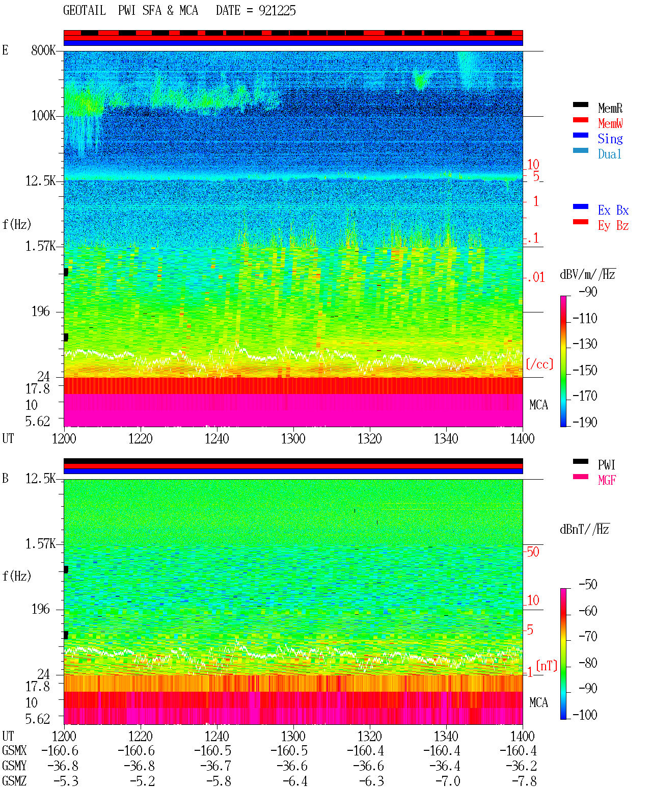Click the '-190' tick on the dBV/m color bar
This screenshot has width=652, height=812.
(x=585, y=422)
